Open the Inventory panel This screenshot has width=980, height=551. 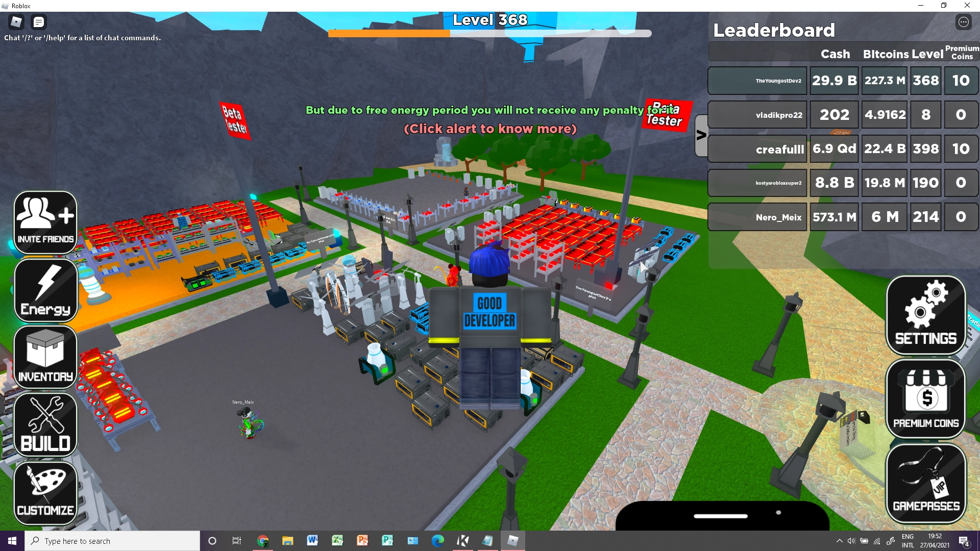44,357
